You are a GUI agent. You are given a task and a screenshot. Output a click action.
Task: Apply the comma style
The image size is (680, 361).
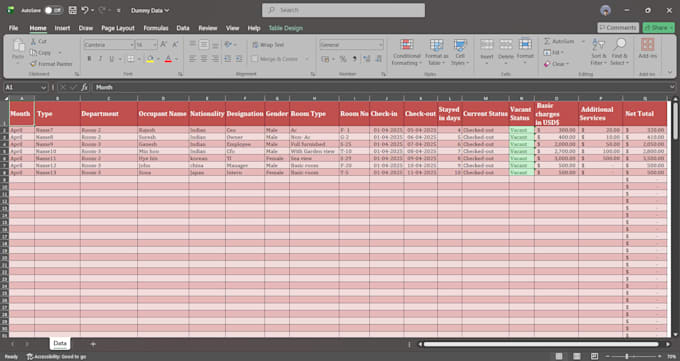click(355, 59)
